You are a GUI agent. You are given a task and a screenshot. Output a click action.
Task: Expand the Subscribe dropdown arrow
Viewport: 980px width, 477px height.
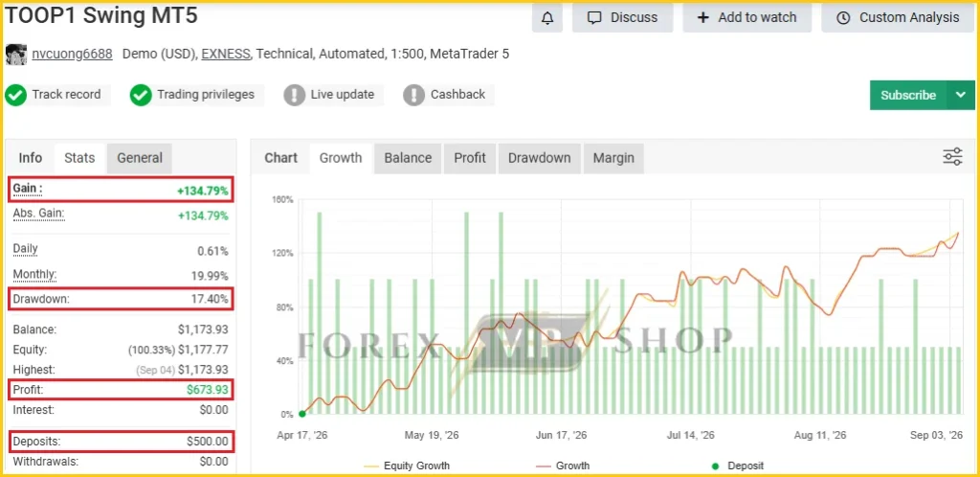pyautogui.click(x=961, y=95)
